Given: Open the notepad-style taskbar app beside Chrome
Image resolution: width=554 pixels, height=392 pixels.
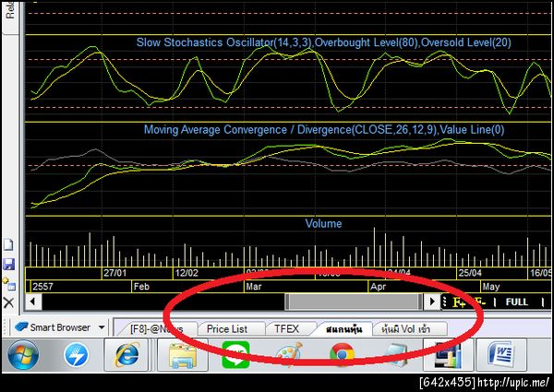Looking at the screenshot, I should click(x=396, y=355).
